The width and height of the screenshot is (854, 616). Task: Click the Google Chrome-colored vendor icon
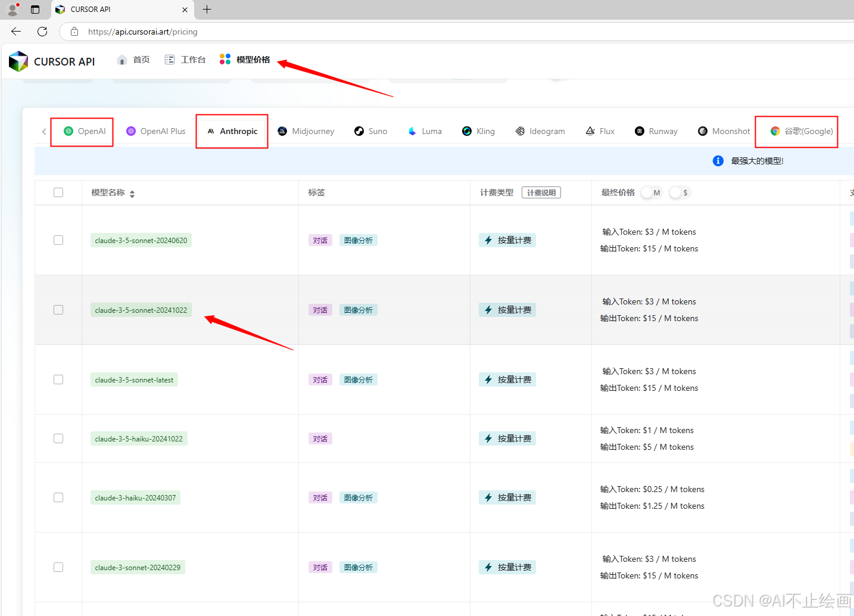coord(775,131)
